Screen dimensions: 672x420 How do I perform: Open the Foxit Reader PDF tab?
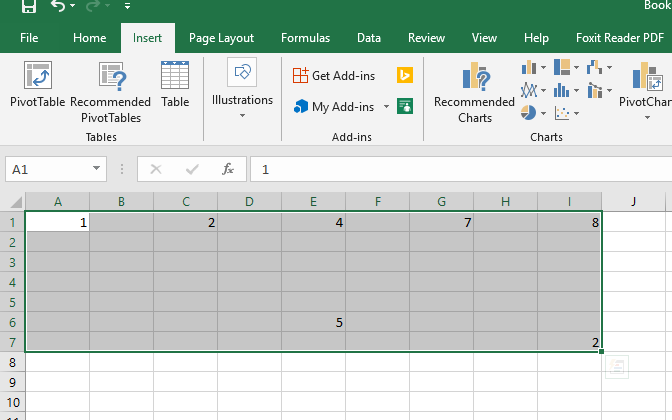pyautogui.click(x=620, y=38)
